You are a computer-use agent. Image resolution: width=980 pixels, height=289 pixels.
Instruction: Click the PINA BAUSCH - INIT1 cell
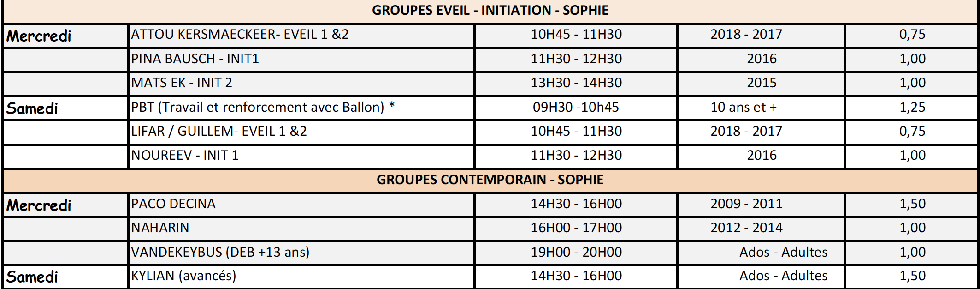click(x=301, y=59)
